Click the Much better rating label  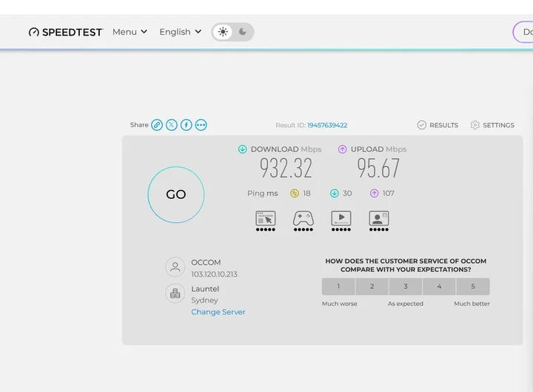[472, 304]
